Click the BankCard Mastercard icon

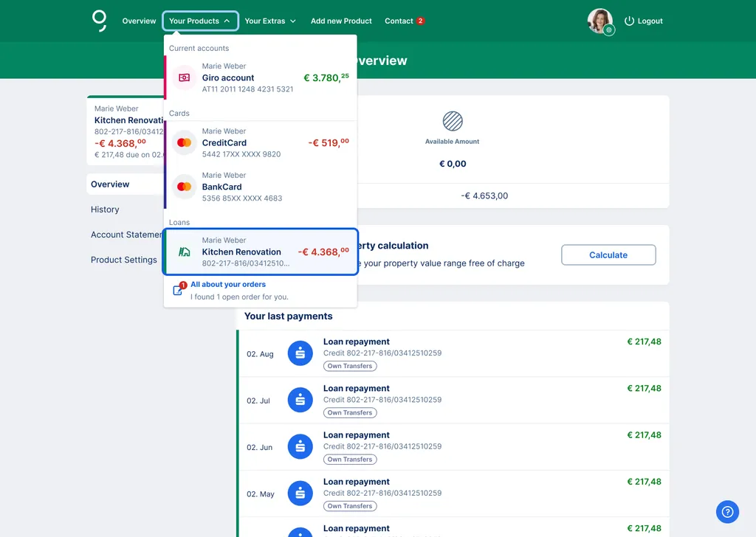(x=183, y=187)
